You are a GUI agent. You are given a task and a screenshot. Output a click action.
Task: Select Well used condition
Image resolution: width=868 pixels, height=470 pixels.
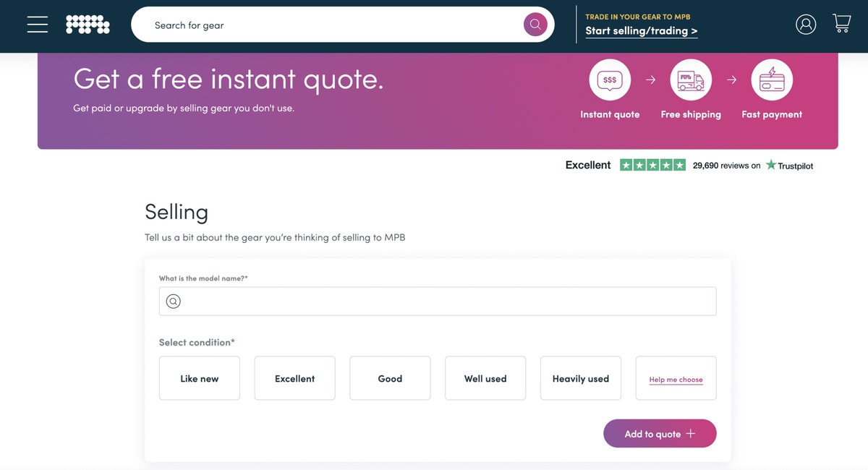pos(485,378)
